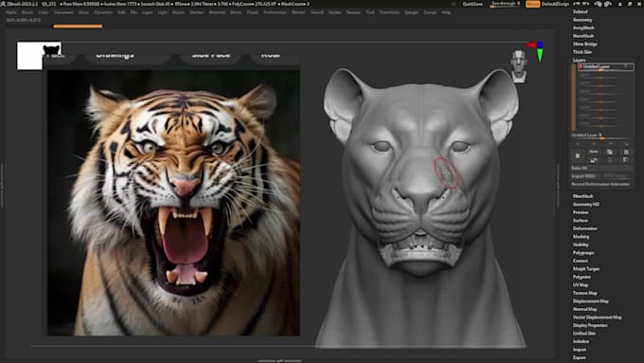Image resolution: width=644 pixels, height=363 pixels.
Task: Expand the UV Map sub-palette
Action: [x=581, y=285]
